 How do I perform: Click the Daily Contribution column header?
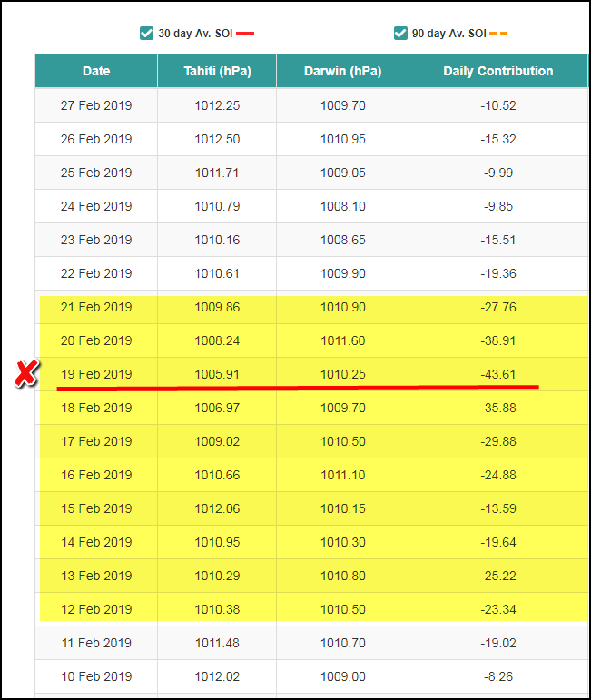coord(498,71)
